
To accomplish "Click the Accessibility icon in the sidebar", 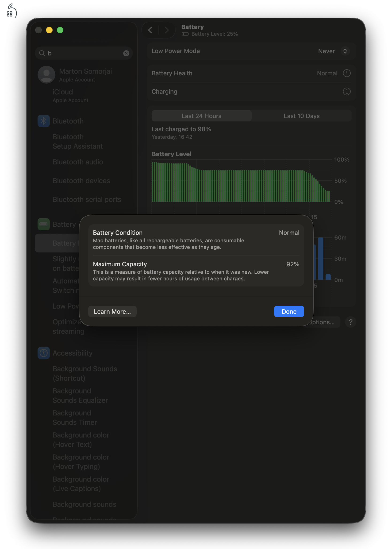I will click(43, 353).
